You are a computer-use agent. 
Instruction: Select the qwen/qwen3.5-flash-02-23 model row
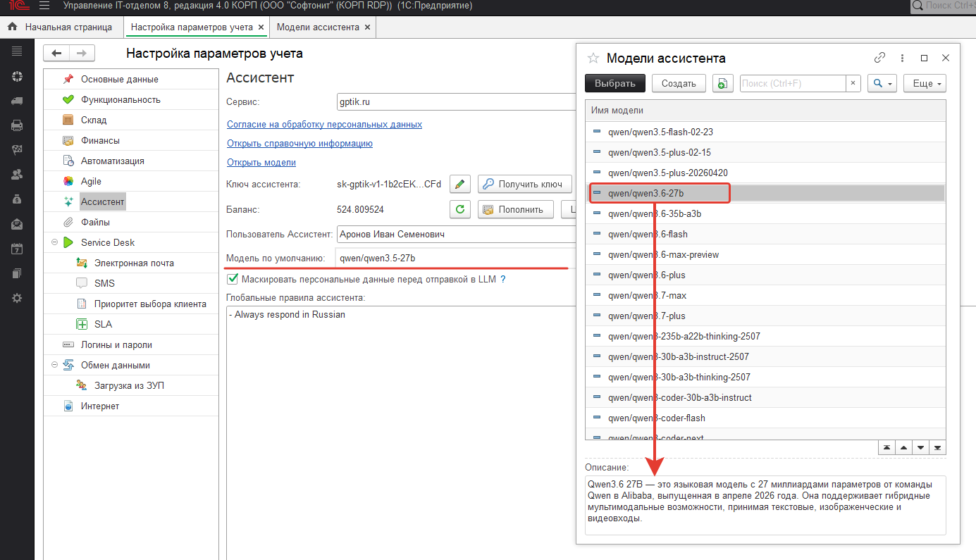[765, 132]
